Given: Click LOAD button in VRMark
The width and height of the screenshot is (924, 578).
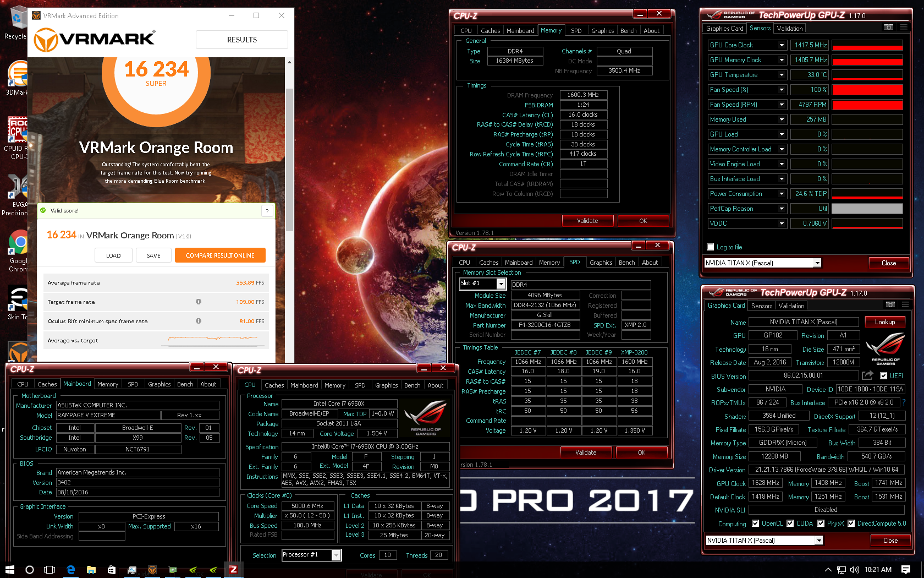Looking at the screenshot, I should [x=113, y=255].
